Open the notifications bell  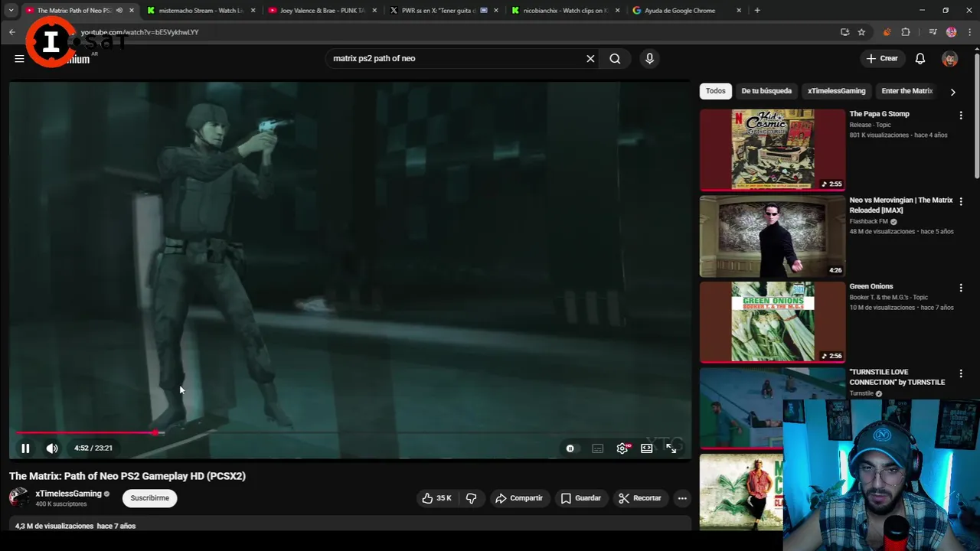point(920,58)
